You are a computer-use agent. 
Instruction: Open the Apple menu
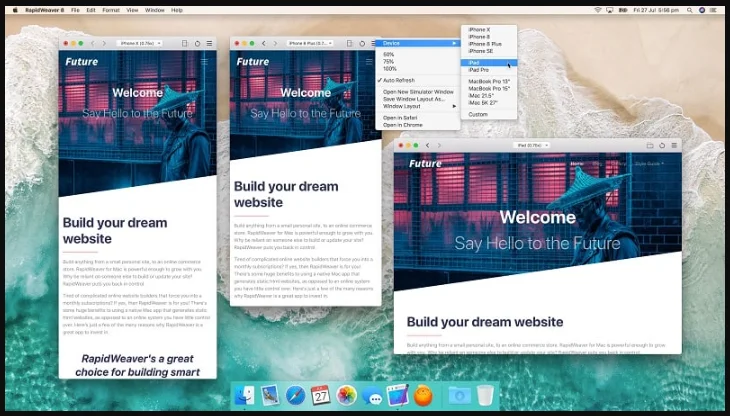15,10
